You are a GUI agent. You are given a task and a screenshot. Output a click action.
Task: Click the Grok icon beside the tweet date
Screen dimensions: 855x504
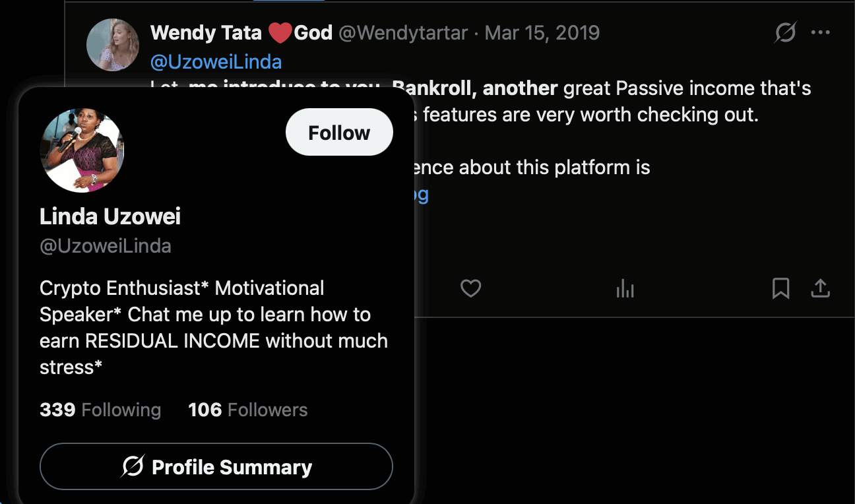tap(785, 32)
